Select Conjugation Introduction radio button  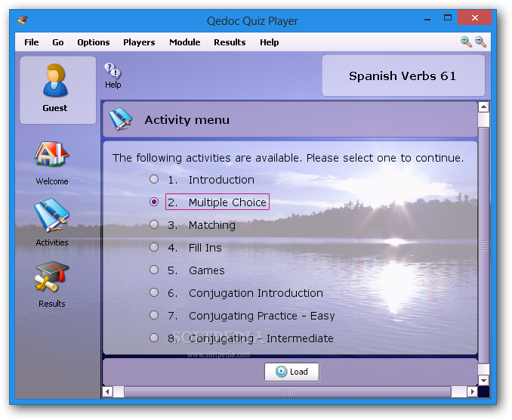pyautogui.click(x=154, y=292)
